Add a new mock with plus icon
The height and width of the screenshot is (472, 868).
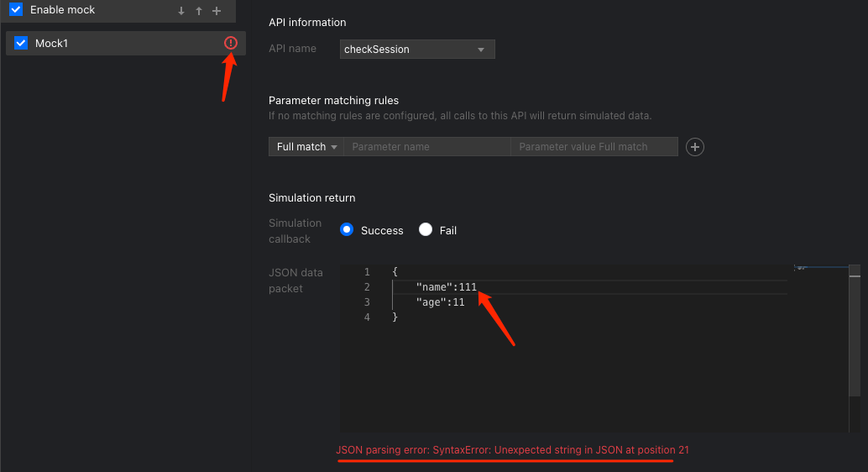pos(217,11)
